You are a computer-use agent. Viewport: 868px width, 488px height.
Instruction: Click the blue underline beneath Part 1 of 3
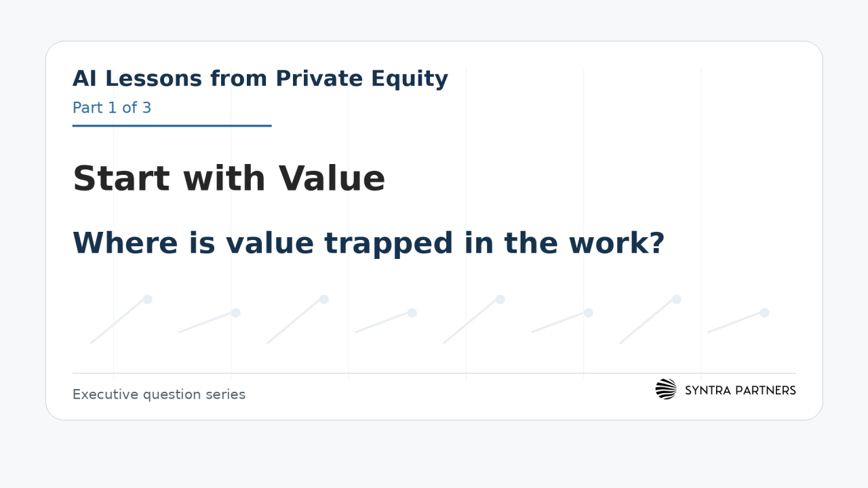172,125
